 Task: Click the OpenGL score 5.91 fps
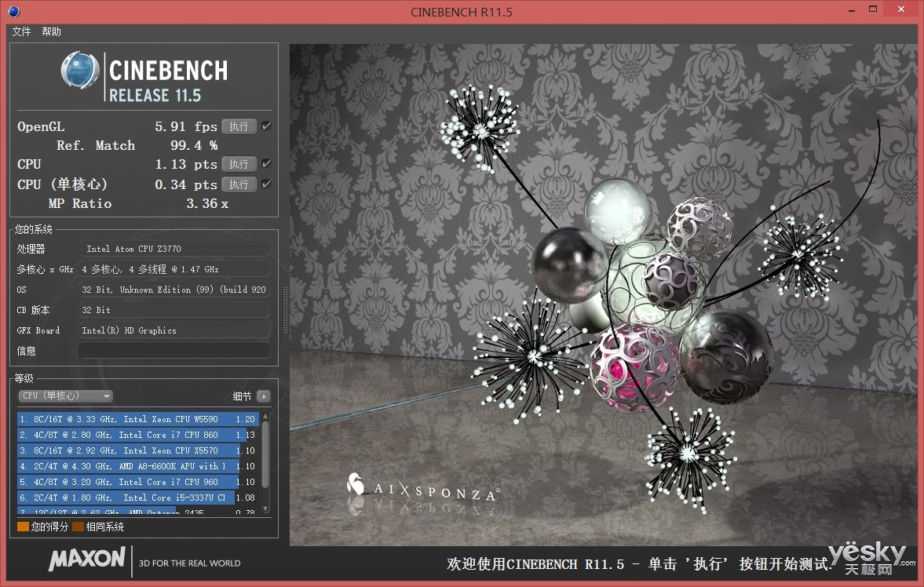[185, 126]
